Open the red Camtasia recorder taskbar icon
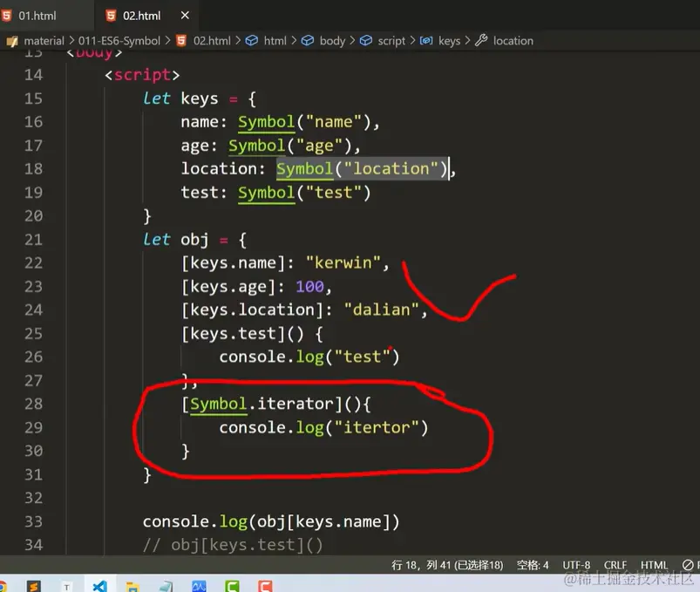This screenshot has height=592, width=700. (x=265, y=586)
